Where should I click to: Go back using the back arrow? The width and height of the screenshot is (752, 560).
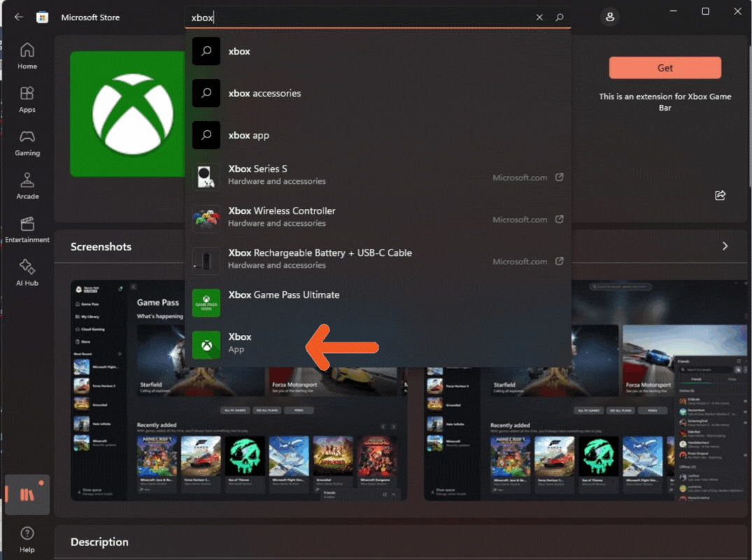click(18, 17)
